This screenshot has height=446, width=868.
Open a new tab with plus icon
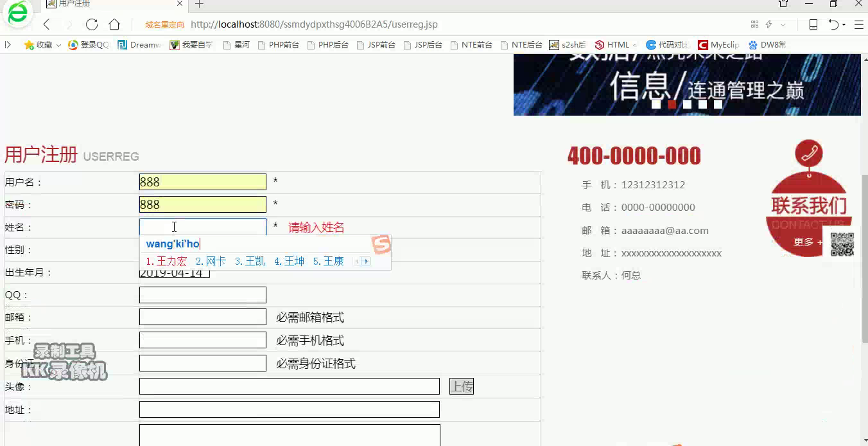pyautogui.click(x=199, y=4)
